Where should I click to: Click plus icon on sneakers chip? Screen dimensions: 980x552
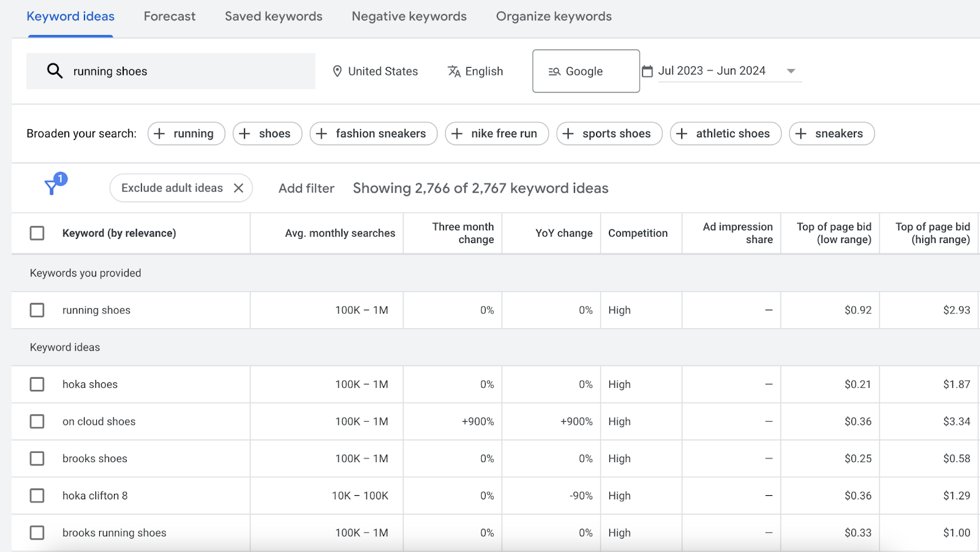point(801,133)
